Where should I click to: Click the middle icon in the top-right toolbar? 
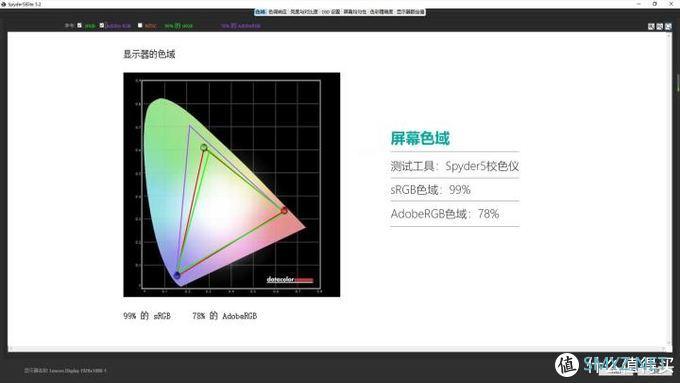pos(660,26)
